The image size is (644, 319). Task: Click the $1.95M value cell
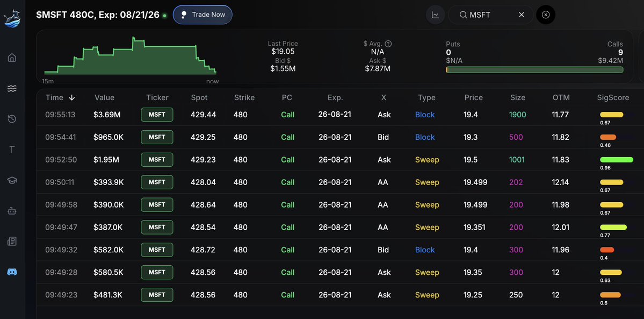pyautogui.click(x=106, y=160)
